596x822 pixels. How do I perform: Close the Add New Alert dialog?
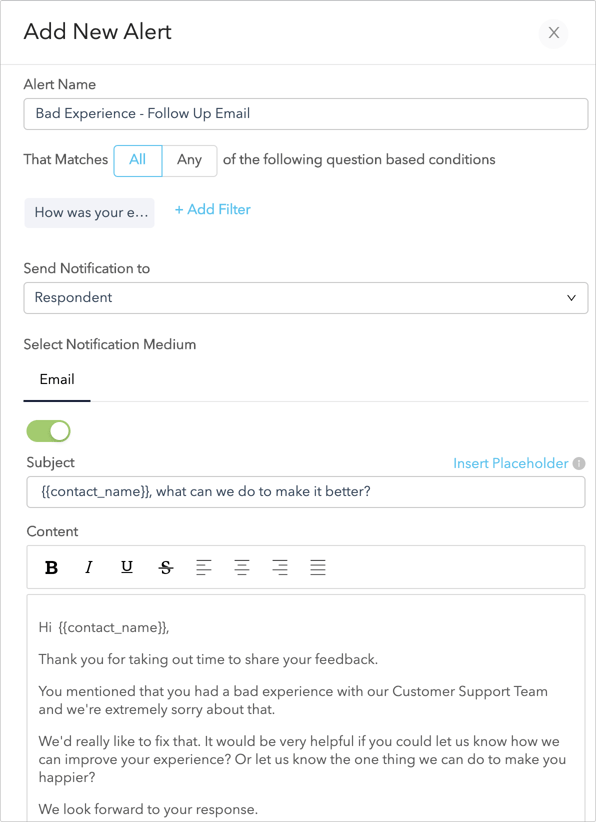coord(553,33)
